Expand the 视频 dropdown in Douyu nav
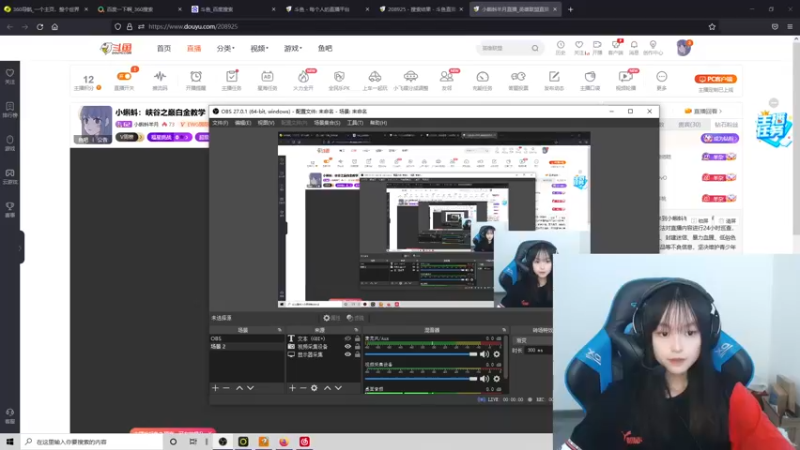The width and height of the screenshot is (800, 450). click(259, 48)
